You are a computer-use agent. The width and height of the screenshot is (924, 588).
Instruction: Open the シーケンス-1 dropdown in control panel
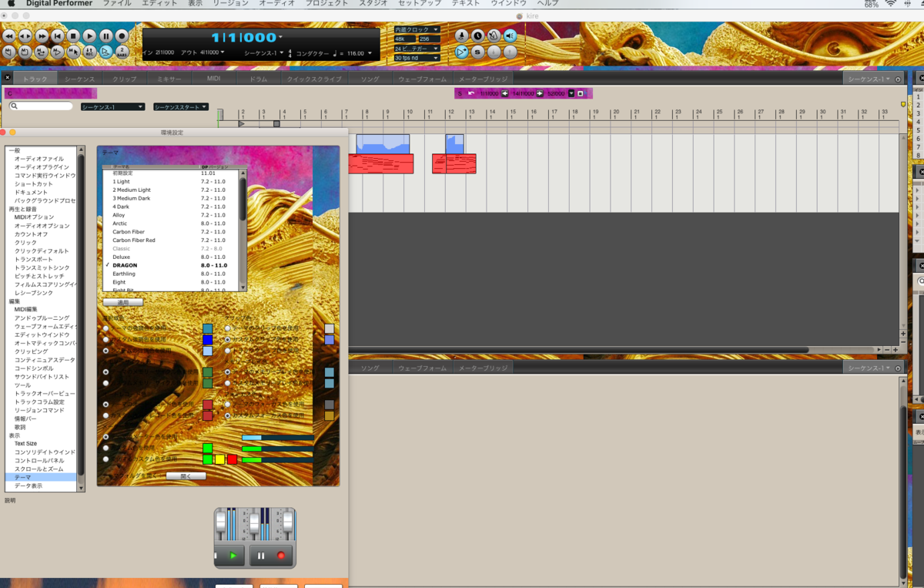[263, 53]
